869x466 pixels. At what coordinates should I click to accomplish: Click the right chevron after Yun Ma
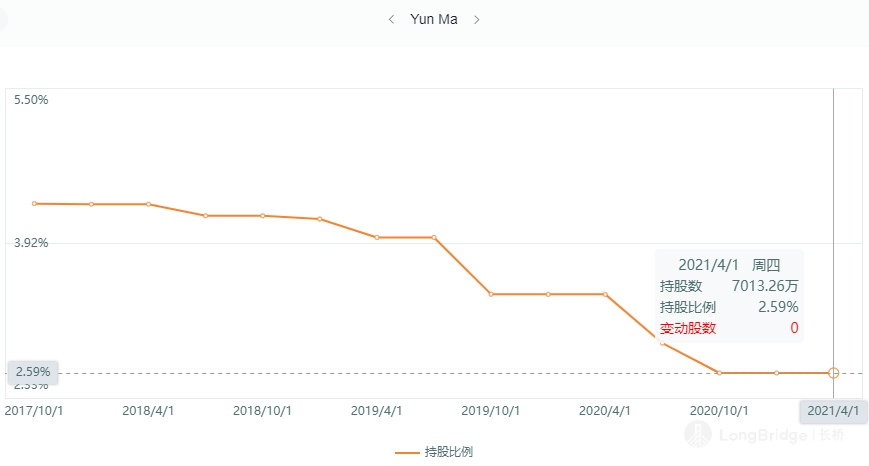[x=477, y=20]
